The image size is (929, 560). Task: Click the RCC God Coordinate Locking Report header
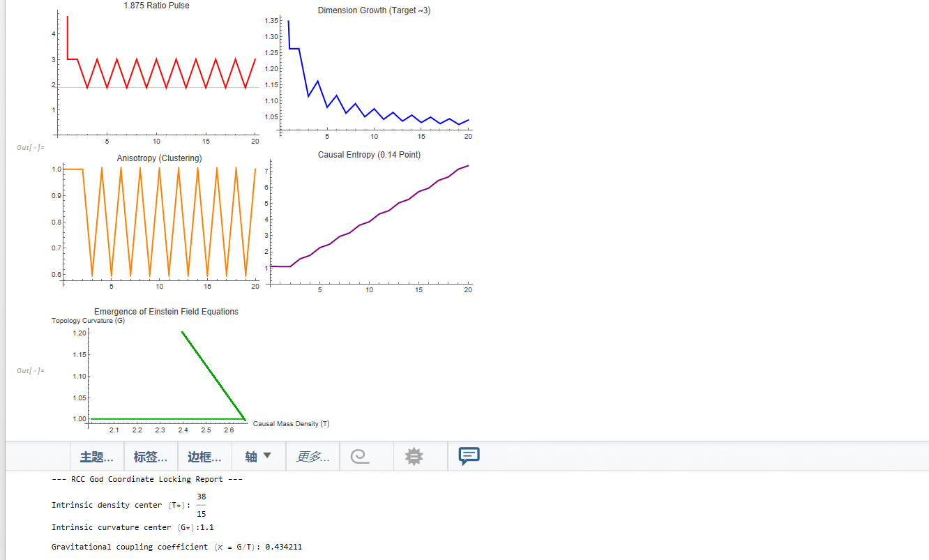tap(147, 480)
